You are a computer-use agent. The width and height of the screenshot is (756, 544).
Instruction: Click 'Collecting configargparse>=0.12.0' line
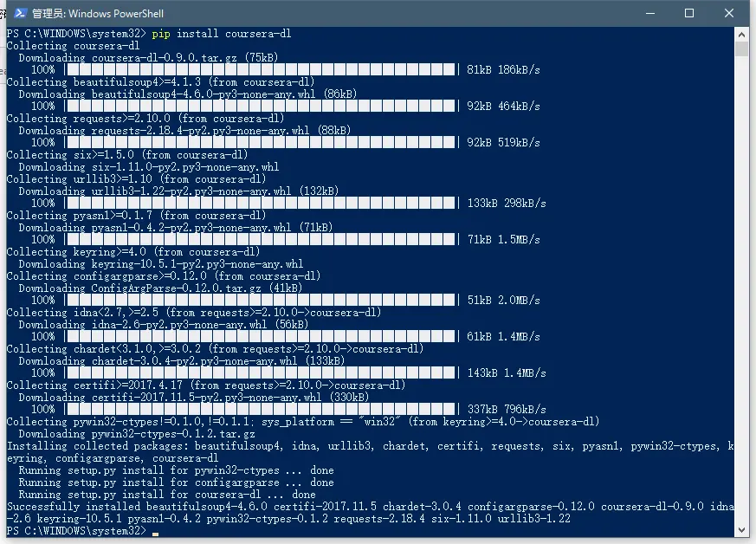164,276
